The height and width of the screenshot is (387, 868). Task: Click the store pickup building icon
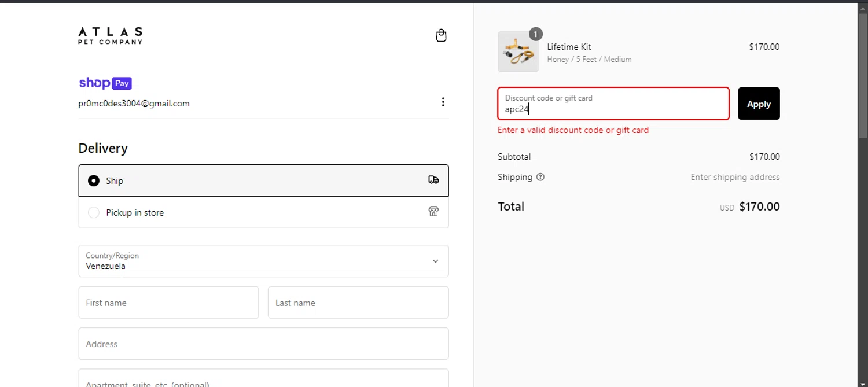click(x=433, y=211)
